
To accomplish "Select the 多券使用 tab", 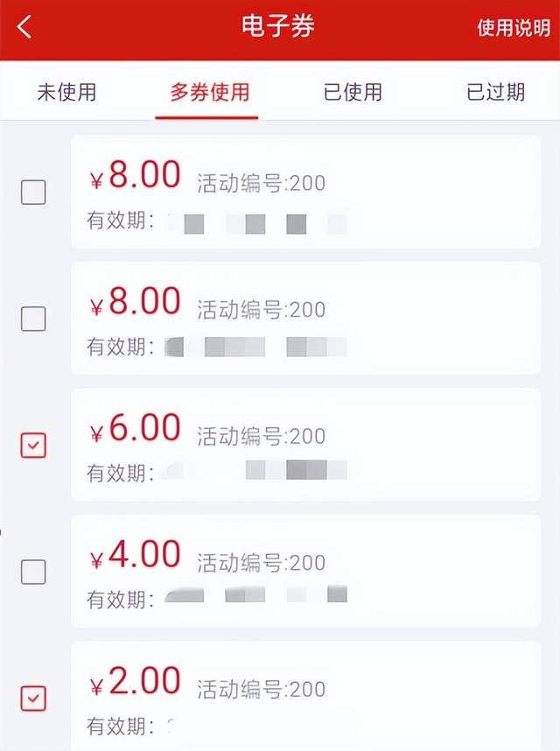I will point(209,92).
